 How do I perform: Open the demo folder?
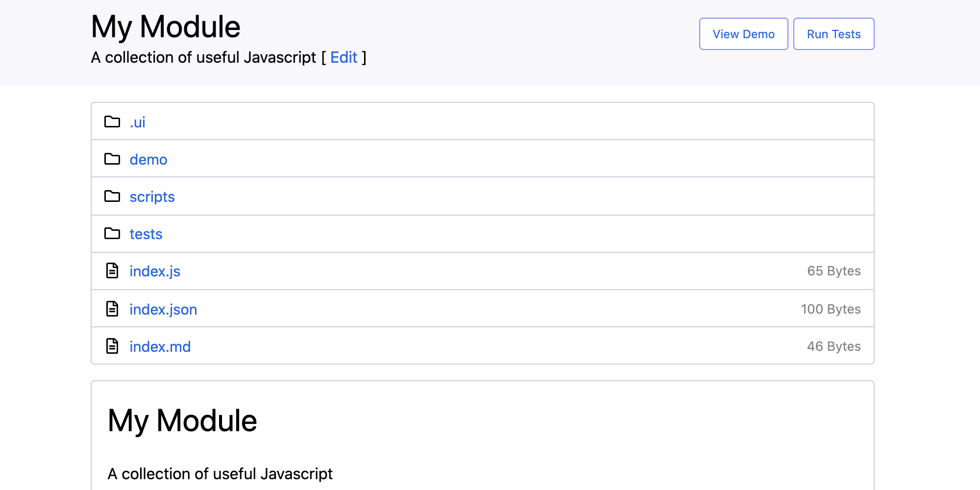[148, 159]
